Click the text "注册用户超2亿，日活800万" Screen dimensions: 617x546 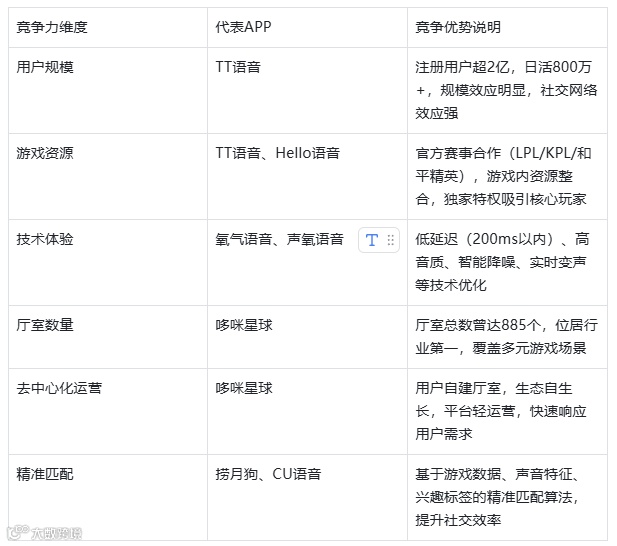click(503, 67)
